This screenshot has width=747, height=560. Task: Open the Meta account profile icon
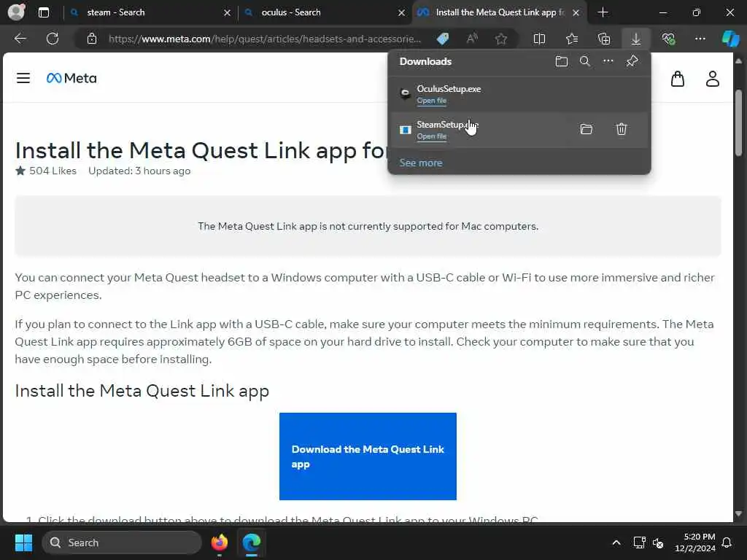(712, 79)
